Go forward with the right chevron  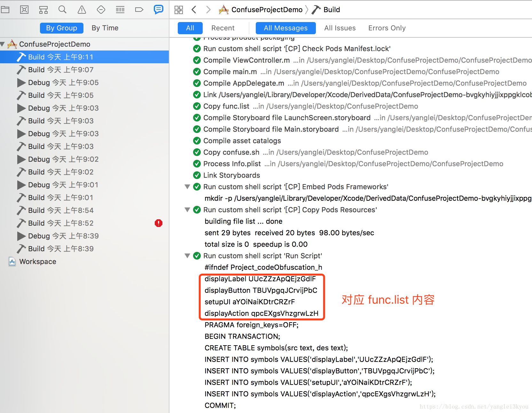click(x=208, y=10)
